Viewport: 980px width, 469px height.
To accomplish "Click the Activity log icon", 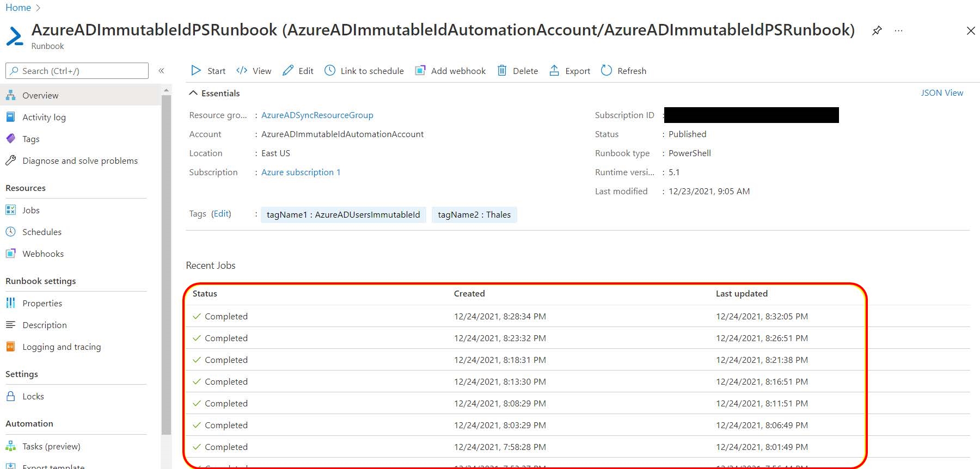I will point(10,117).
